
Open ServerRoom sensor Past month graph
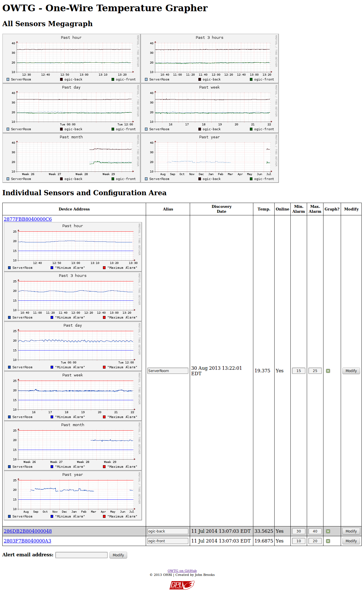[73, 446]
